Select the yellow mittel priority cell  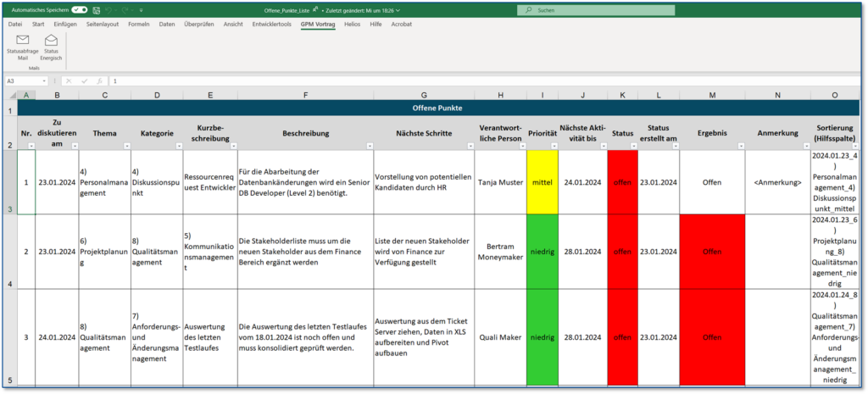(542, 182)
